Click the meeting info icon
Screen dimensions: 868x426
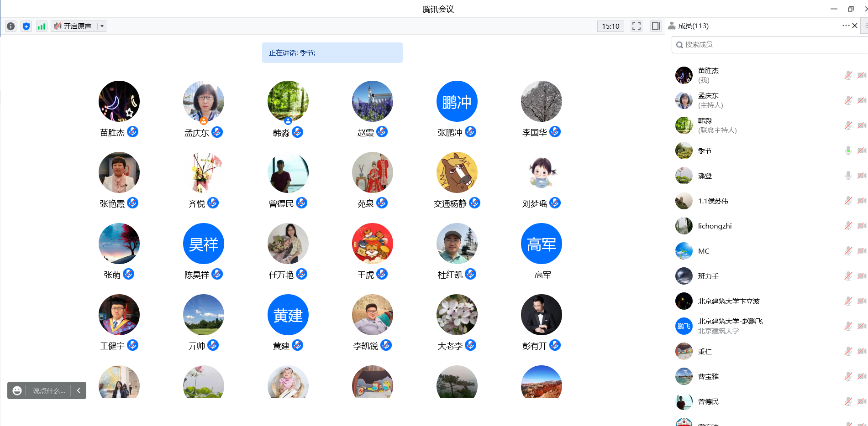(x=11, y=26)
